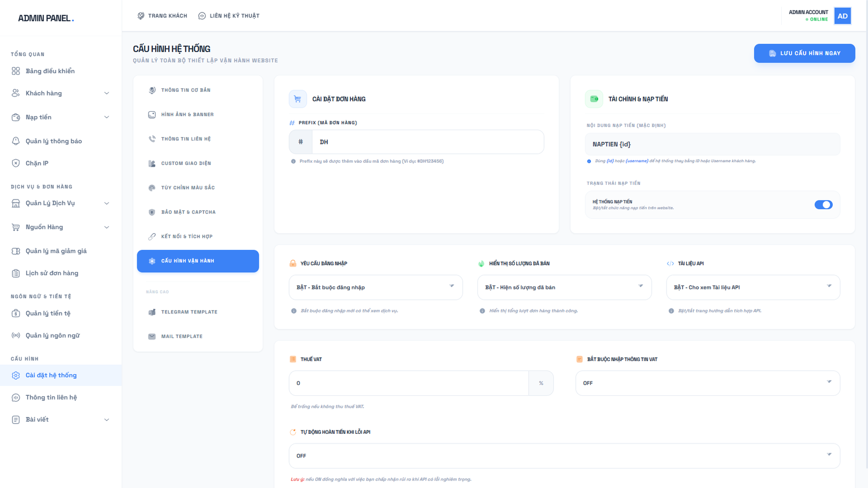Switch to Tùy chỉnh màu sắc tab
Viewport: 868px width, 488px height.
(188, 188)
